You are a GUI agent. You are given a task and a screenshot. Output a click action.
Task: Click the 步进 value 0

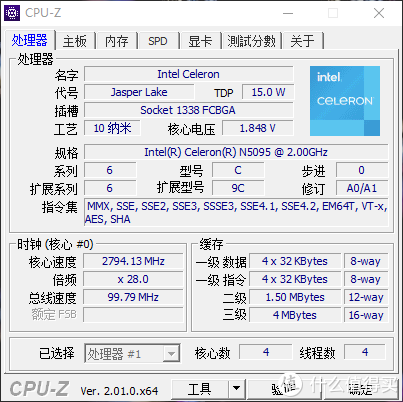362,170
